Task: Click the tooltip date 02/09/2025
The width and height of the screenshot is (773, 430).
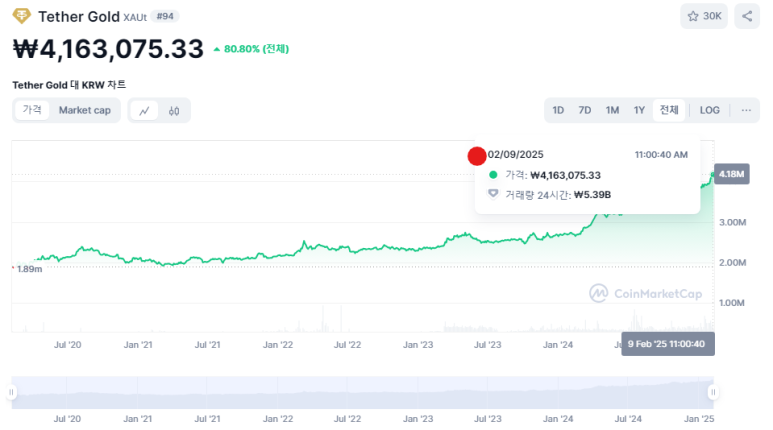Action: pyautogui.click(x=516, y=155)
